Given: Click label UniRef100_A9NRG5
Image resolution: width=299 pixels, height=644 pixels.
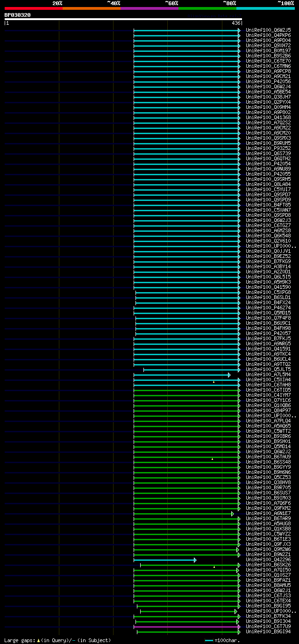Looking at the screenshot, I should [x=268, y=343].
